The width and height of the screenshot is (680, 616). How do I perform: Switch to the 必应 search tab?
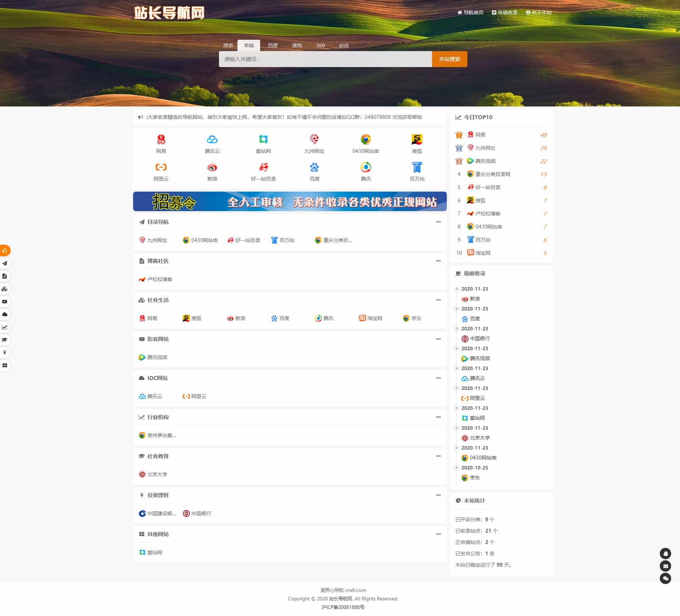[344, 45]
